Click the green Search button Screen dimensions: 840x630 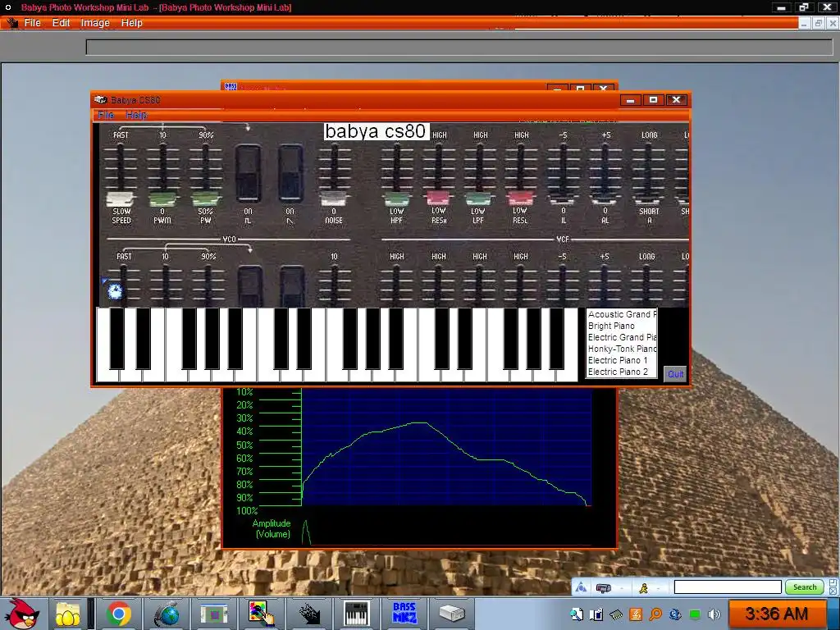pos(804,587)
